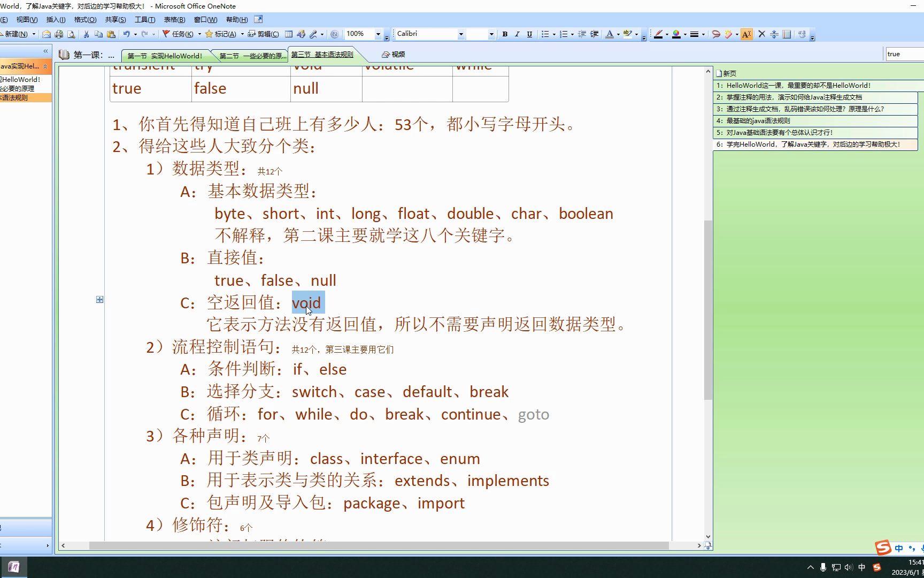Click the Paste clipboard icon
Screen dimensions: 924x578
(111, 34)
